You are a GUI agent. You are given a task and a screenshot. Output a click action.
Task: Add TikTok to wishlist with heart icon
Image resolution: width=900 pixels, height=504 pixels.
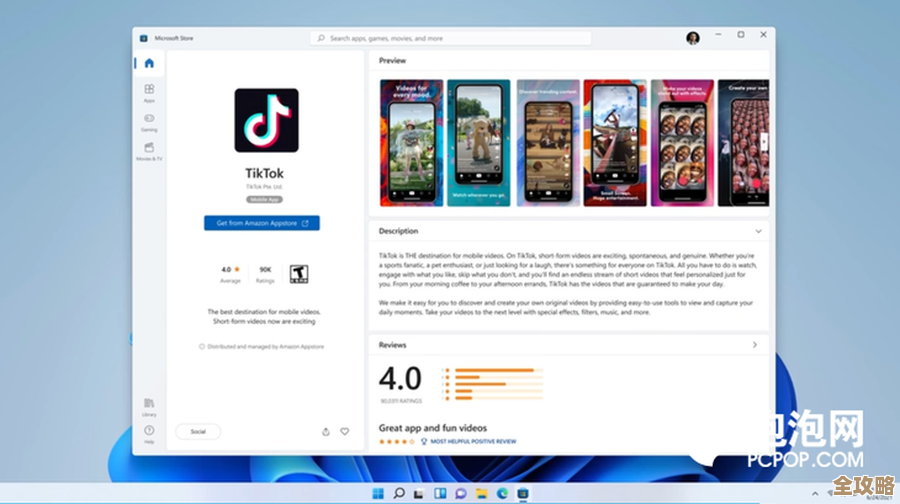[x=345, y=432]
